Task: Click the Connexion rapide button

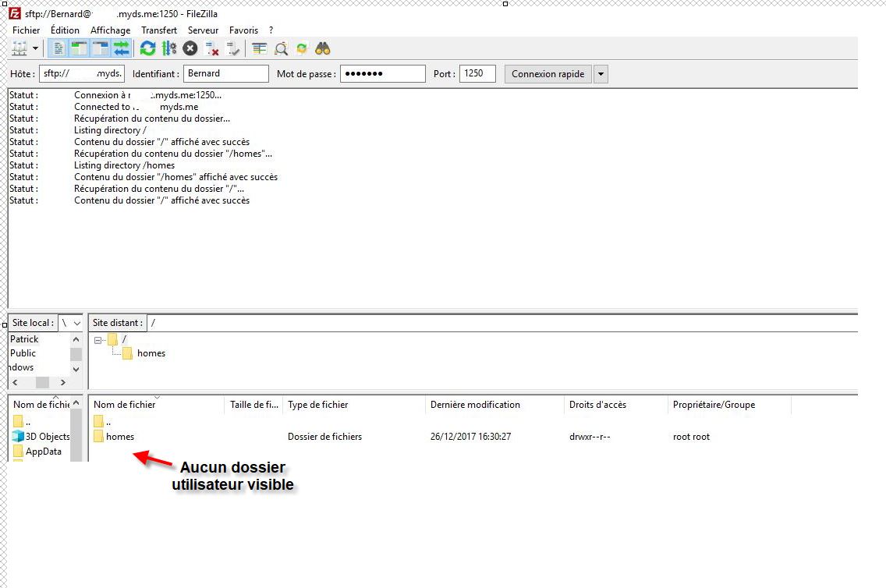Action: (x=548, y=74)
